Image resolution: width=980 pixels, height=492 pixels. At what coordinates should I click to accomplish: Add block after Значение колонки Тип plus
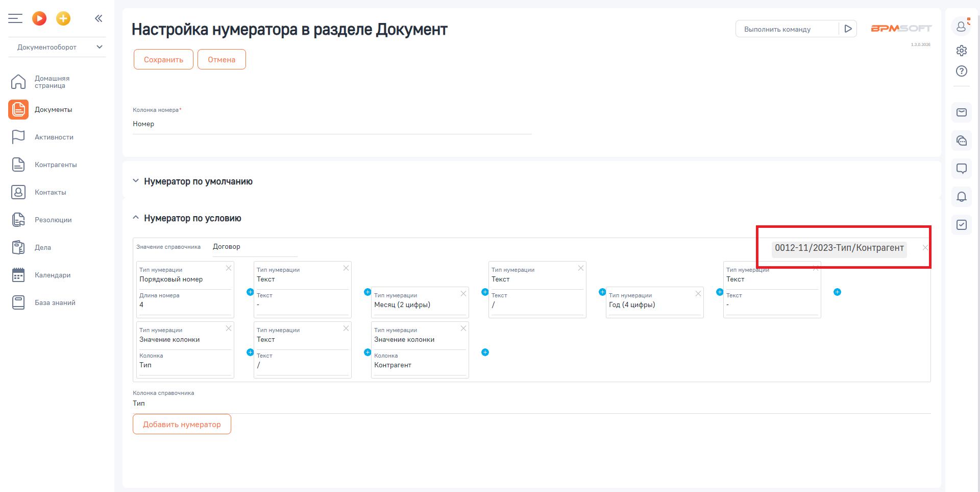[250, 353]
